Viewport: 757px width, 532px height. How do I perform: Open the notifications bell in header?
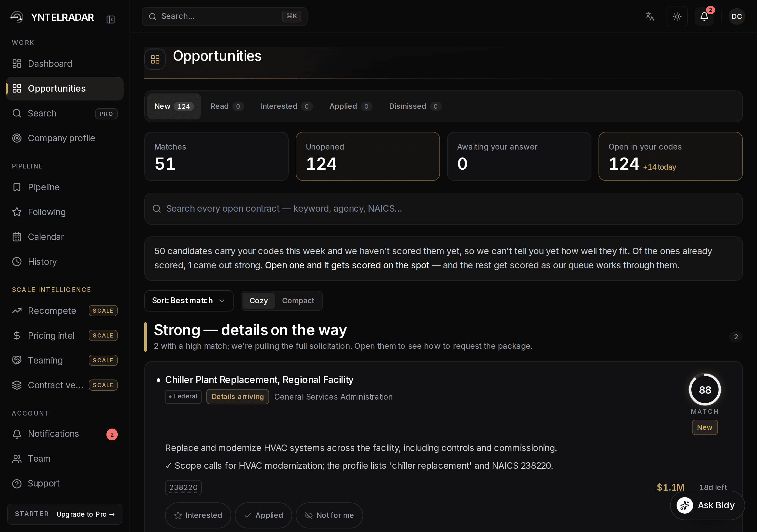[704, 17]
